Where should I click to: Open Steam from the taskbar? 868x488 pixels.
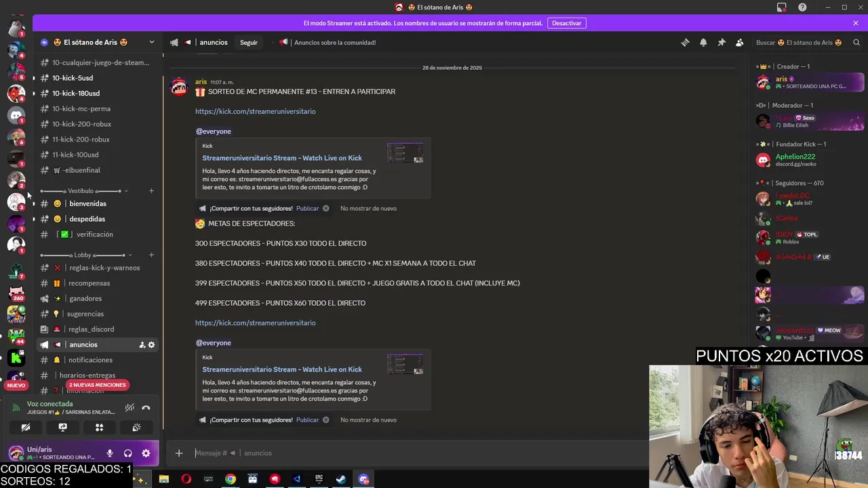341,479
